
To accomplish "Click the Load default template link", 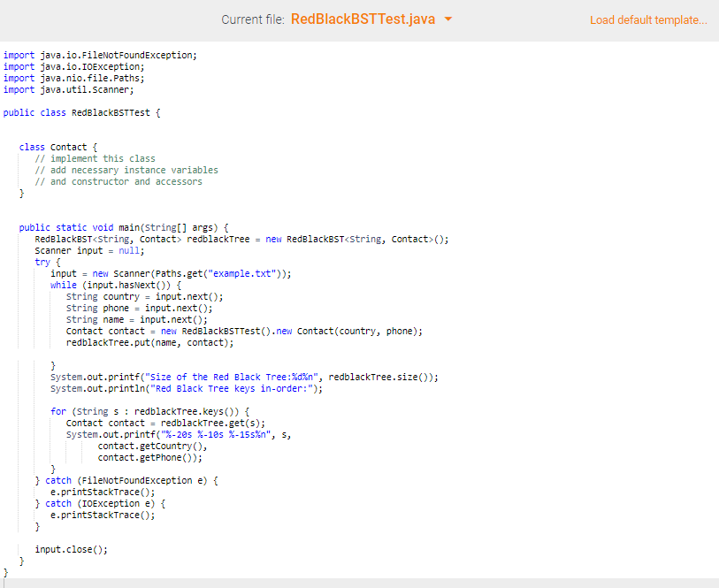I will click(x=648, y=19).
